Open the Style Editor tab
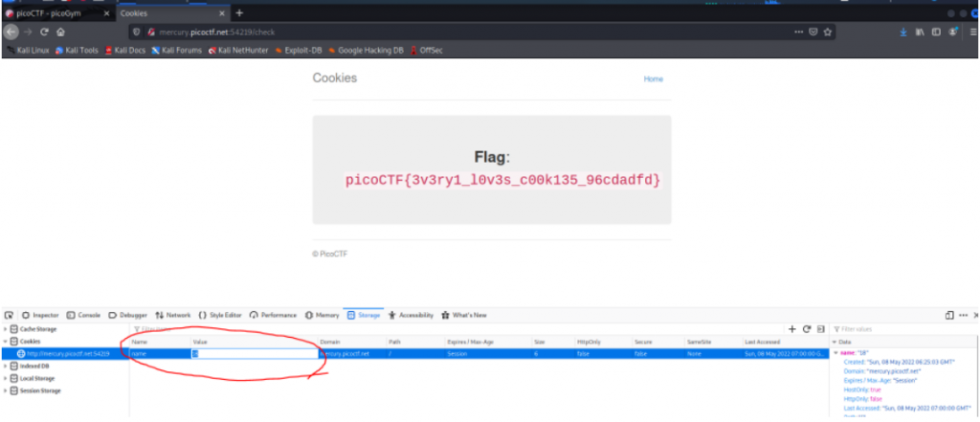 [220, 315]
